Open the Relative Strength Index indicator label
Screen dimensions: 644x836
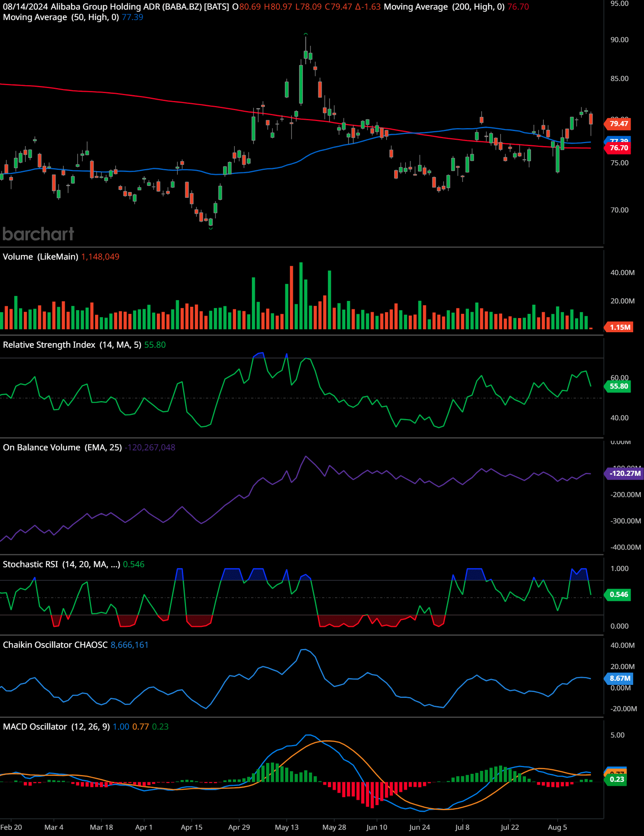[72, 345]
